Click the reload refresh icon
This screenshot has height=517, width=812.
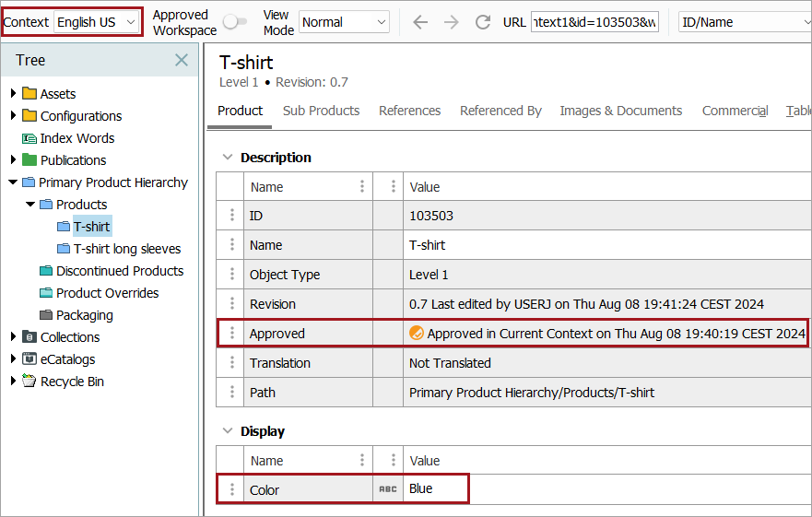[483, 22]
